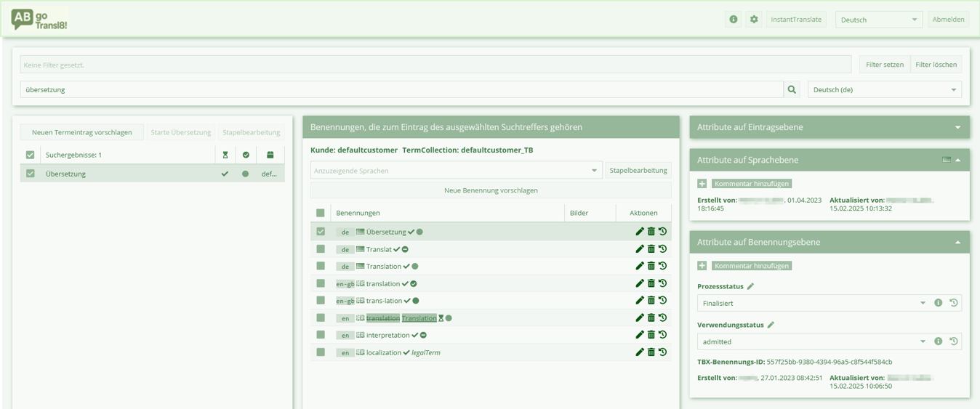This screenshot has width=980, height=409.
Task: Open the 'Finalisiert' Prozessstatus dropdown
Action: pos(811,303)
